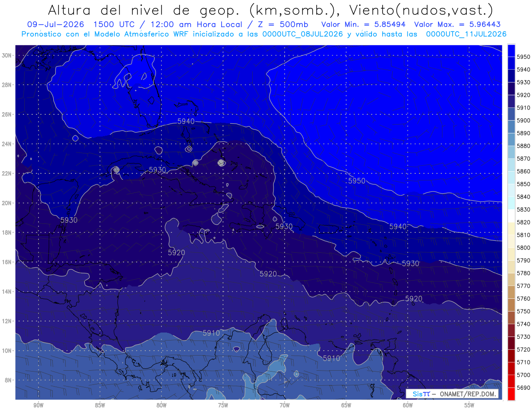Click the legend value 5900
Image resolution: width=532 pixels, height=411 pixels.
point(523,120)
